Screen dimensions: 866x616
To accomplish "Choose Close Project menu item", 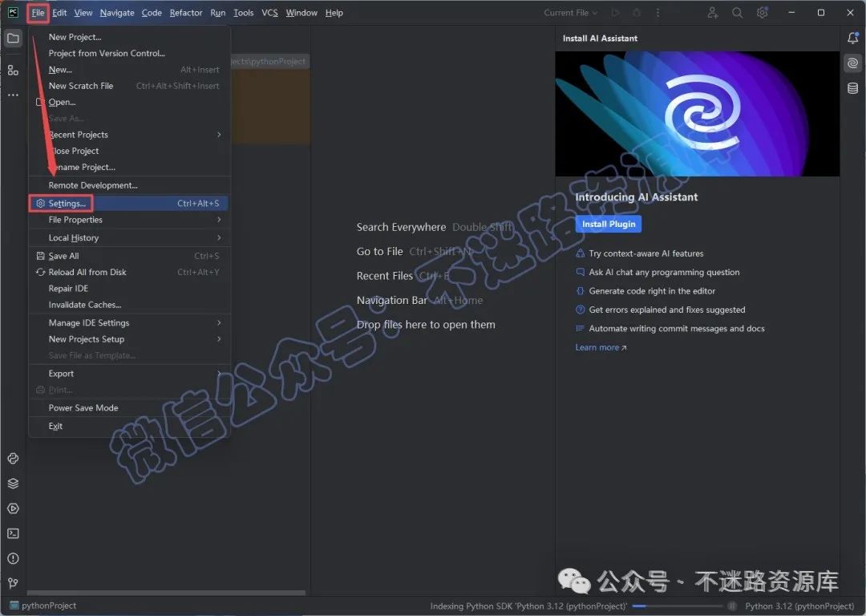I will click(129, 151).
